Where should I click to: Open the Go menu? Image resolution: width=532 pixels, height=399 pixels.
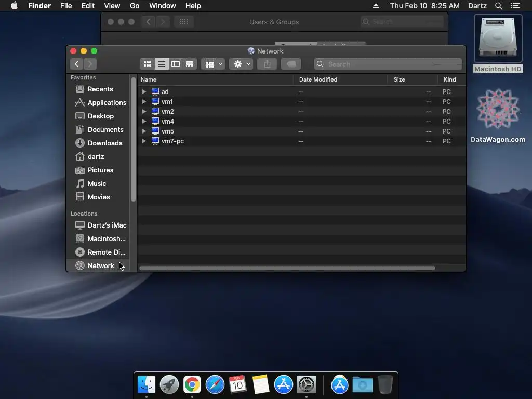click(135, 6)
